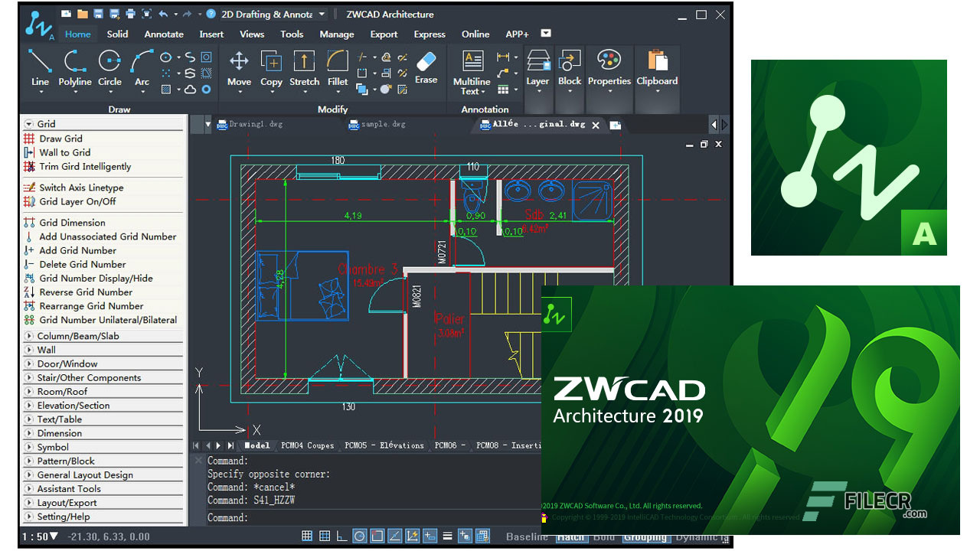Image resolution: width=980 pixels, height=551 pixels.
Task: Expand the Wall section
Action: [103, 350]
